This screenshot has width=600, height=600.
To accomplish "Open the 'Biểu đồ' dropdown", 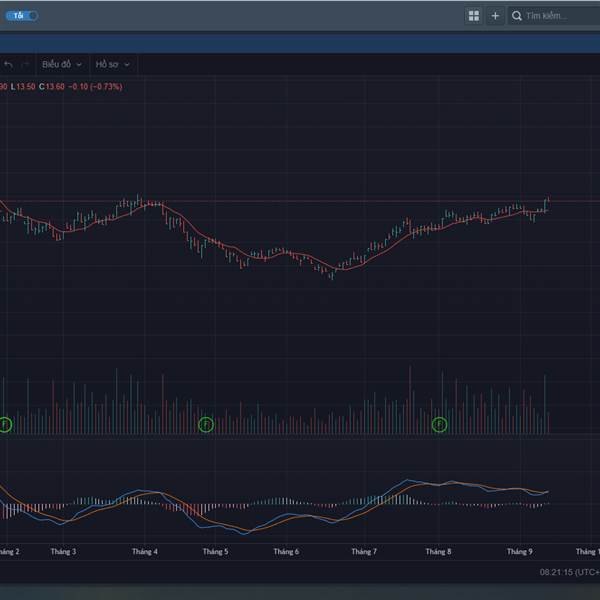I will pyautogui.click(x=62, y=64).
